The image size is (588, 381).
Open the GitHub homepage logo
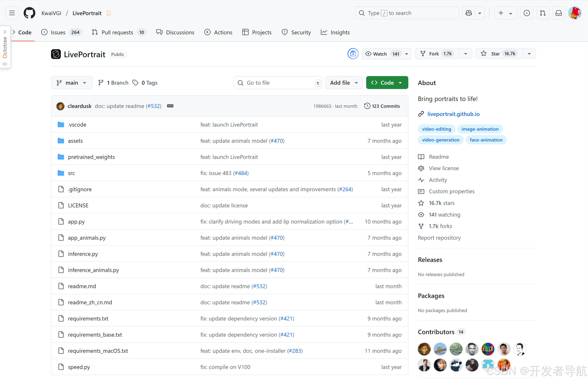tap(29, 13)
